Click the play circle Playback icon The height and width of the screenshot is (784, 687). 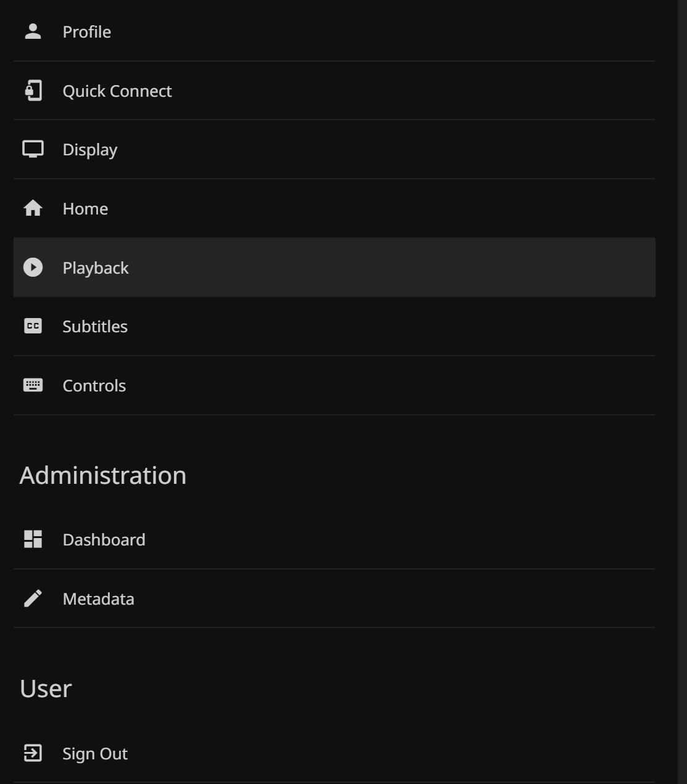(33, 267)
